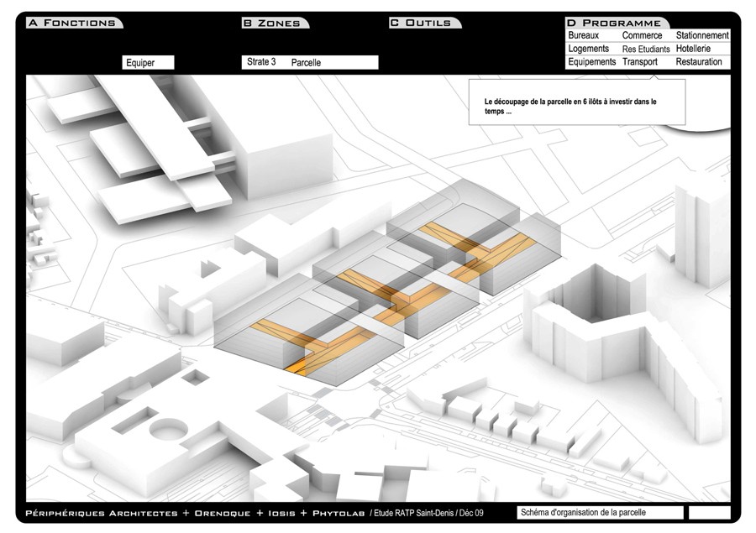The height and width of the screenshot is (533, 756).
Task: Click the Phytolab credit text
Action: 339,513
